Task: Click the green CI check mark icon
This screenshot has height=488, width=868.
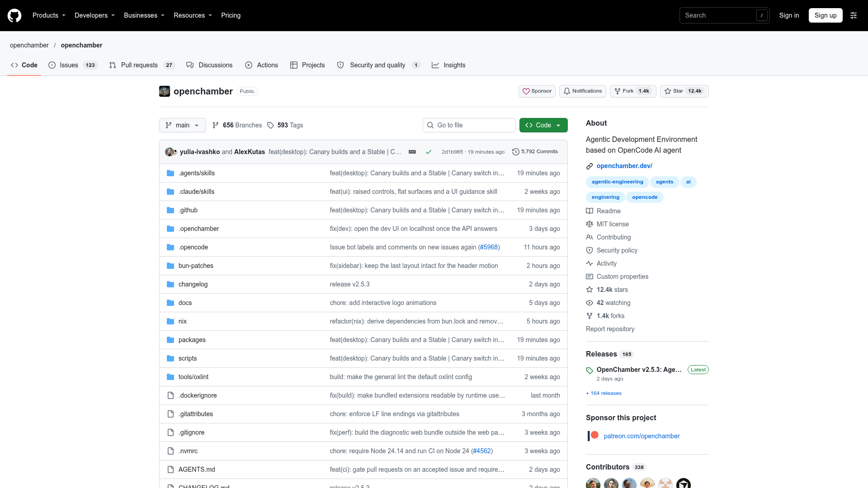Action: pos(429,152)
